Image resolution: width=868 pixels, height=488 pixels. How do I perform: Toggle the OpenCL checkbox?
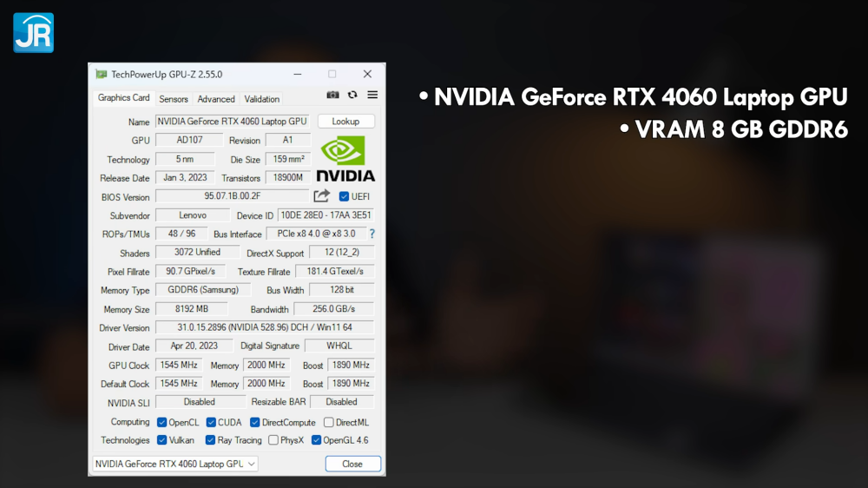pyautogui.click(x=161, y=422)
